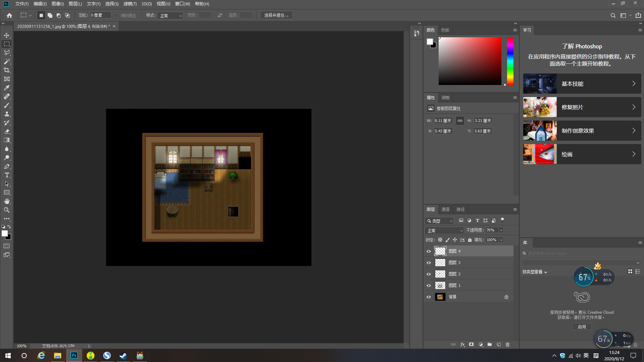
Task: Hide layer 图层 1 with eye icon
Action: pos(429,285)
